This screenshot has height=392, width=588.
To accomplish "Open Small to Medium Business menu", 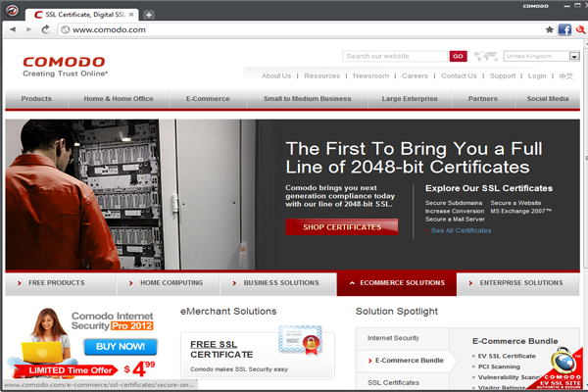I will pyautogui.click(x=307, y=99).
